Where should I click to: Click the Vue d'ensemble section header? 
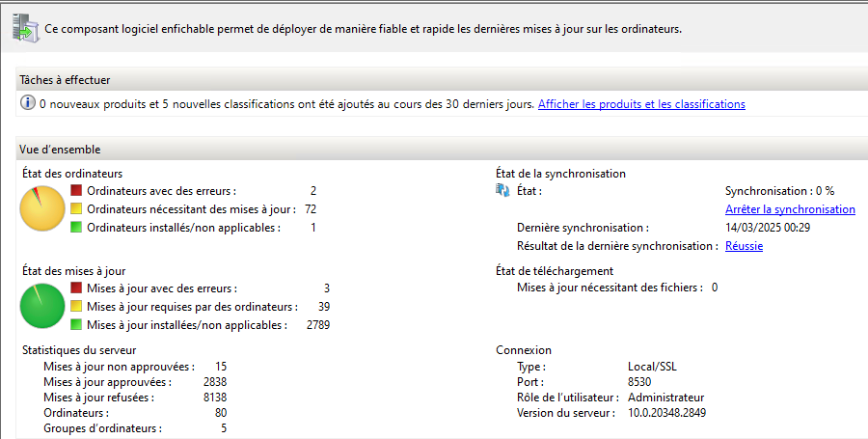pyautogui.click(x=60, y=150)
